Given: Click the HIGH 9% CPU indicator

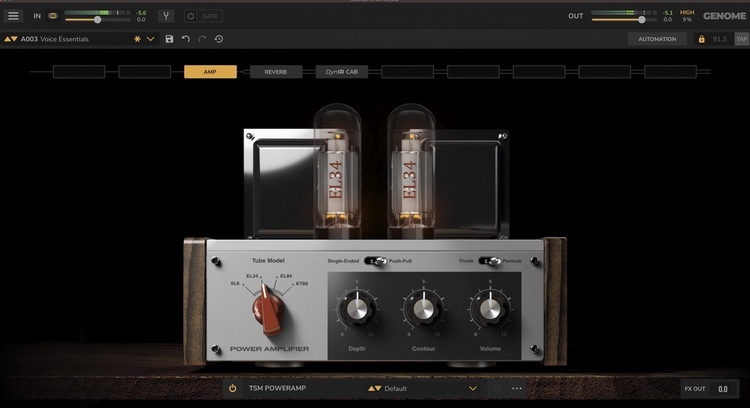Looking at the screenshot, I should (687, 16).
